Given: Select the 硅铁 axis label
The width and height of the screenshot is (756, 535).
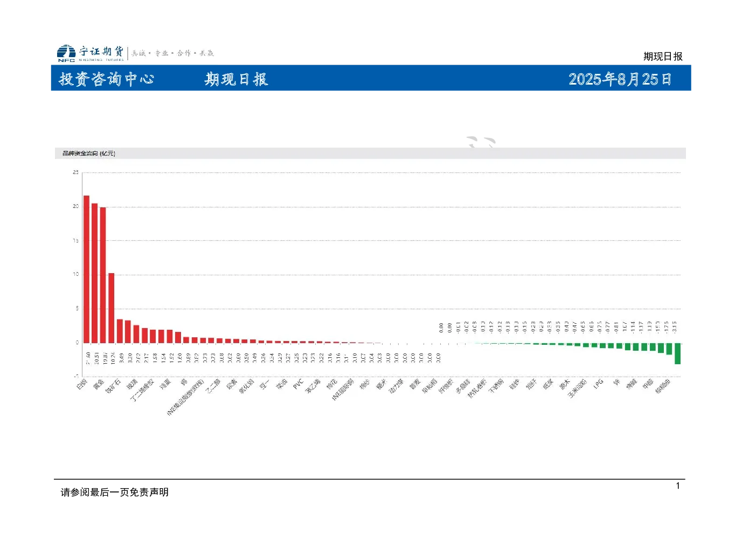Looking at the screenshot, I should click(x=515, y=384).
